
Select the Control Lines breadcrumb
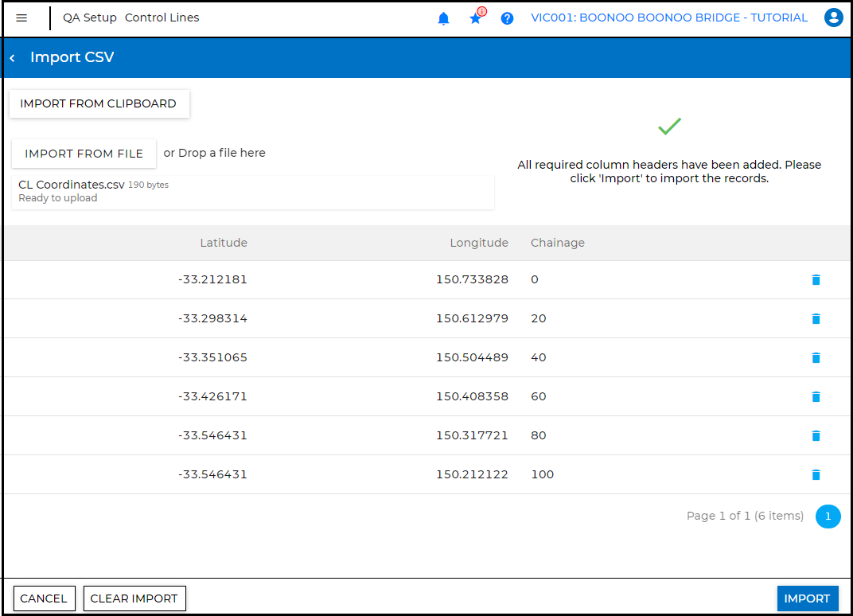click(162, 18)
